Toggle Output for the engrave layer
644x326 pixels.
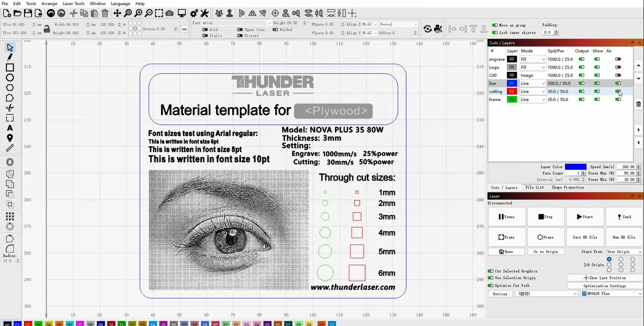pyautogui.click(x=581, y=59)
